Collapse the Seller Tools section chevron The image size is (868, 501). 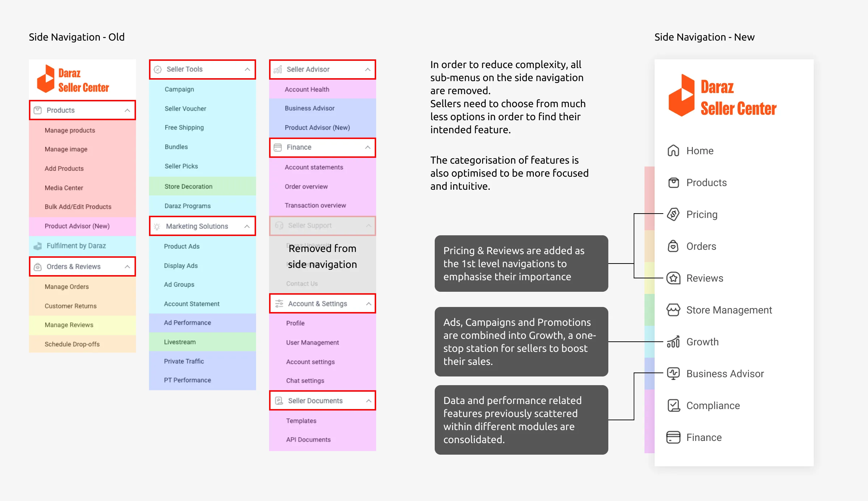247,69
